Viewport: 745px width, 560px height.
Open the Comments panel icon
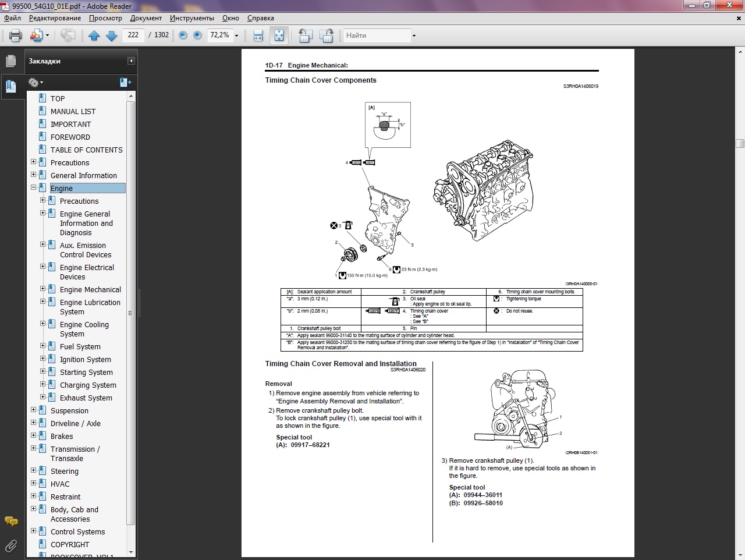click(x=10, y=520)
